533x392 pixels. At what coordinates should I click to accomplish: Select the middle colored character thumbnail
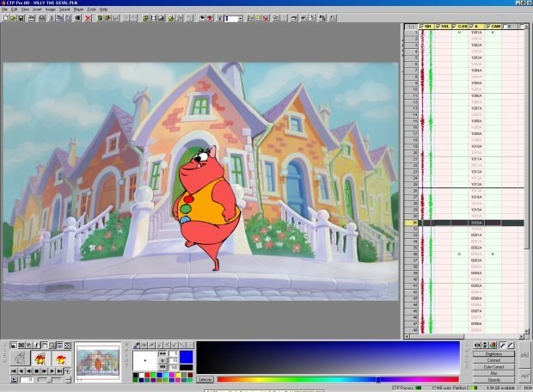(x=40, y=358)
